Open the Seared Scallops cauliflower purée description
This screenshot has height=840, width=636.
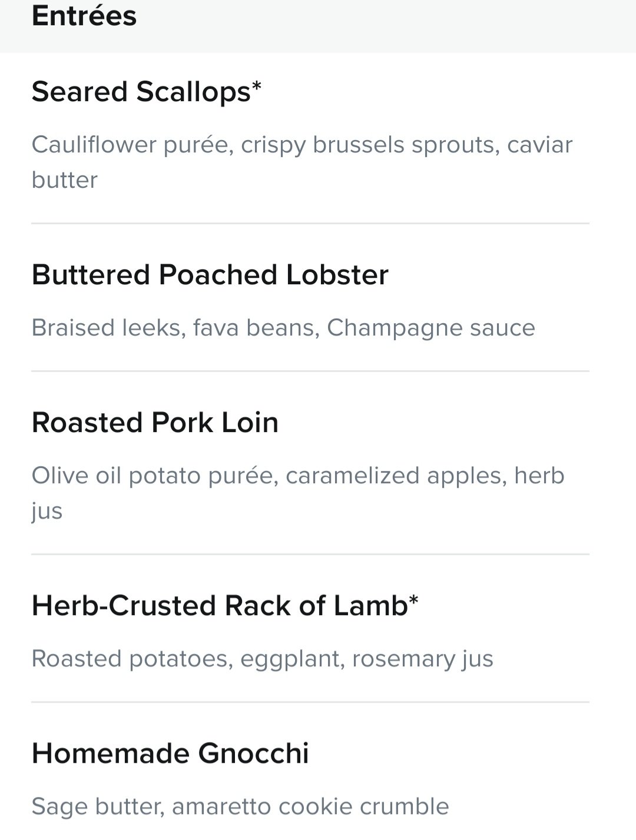coord(302,162)
